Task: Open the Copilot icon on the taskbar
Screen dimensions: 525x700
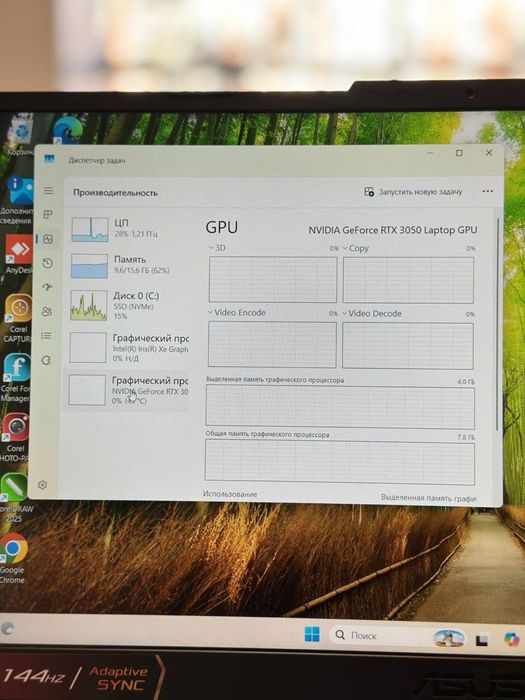Action: coord(512,639)
